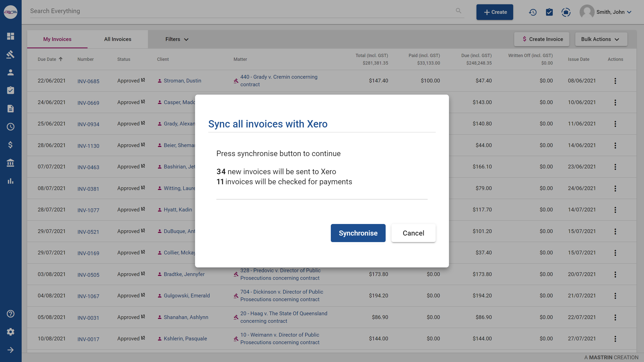The height and width of the screenshot is (362, 644).
Task: Sort invoices by the Due Date column arrow
Action: click(x=61, y=59)
